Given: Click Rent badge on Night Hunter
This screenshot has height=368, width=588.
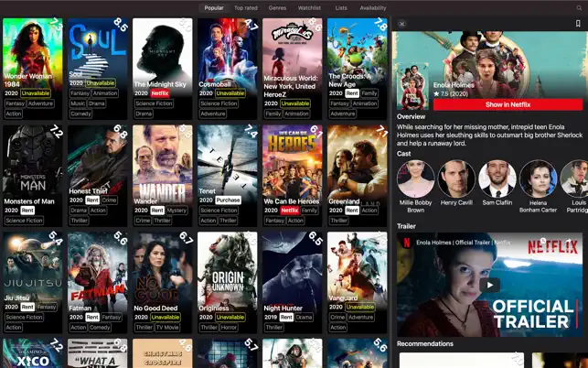Looking at the screenshot, I should coord(286,318).
